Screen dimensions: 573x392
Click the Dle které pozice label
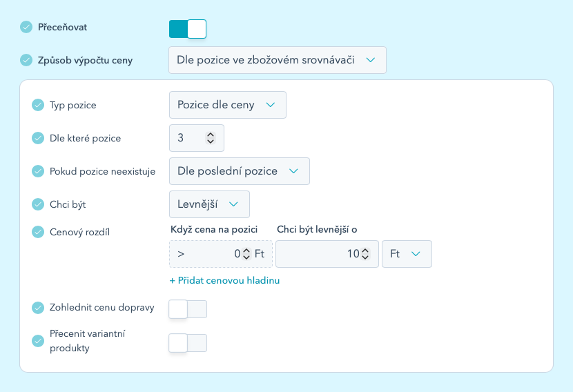click(85, 138)
